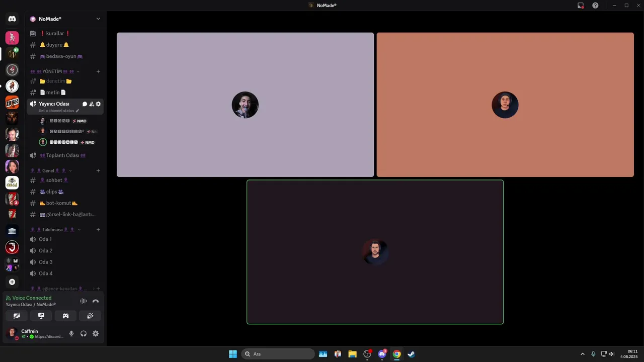Open the pink dancer server icon
Viewport: 644px width, 362px height.
(12, 38)
